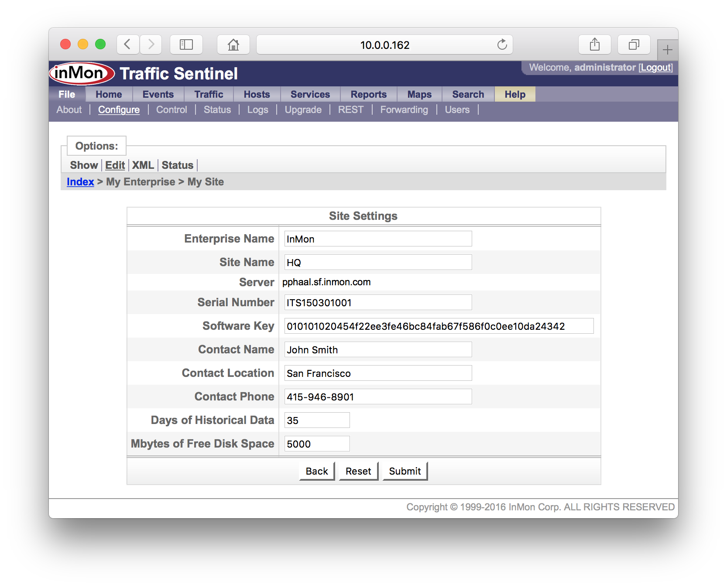Click the Contact Location field

click(x=378, y=373)
